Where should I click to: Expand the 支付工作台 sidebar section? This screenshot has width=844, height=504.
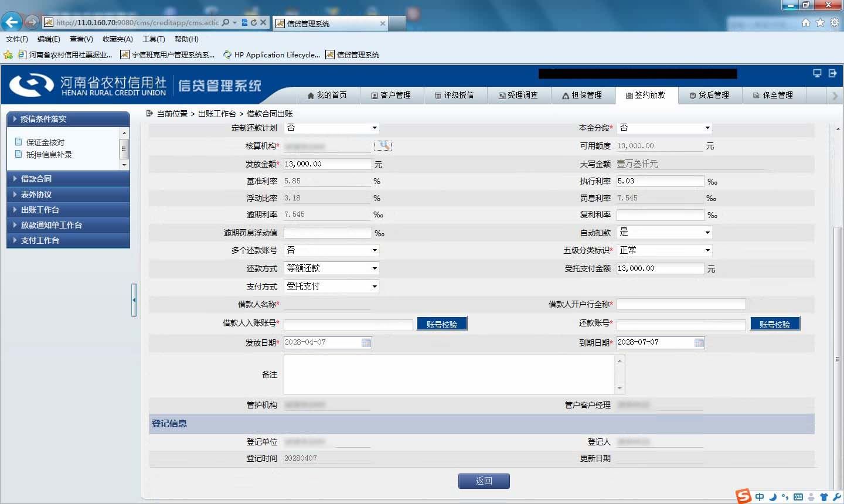pos(68,240)
